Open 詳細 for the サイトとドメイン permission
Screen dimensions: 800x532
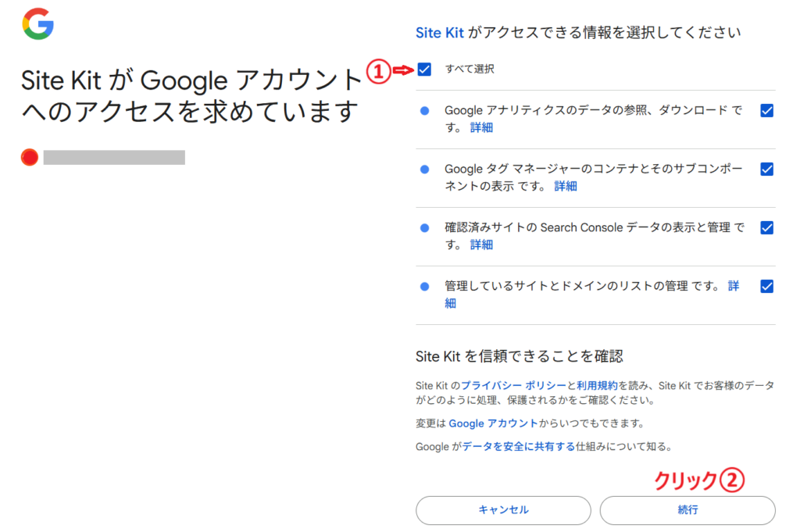coord(733,286)
